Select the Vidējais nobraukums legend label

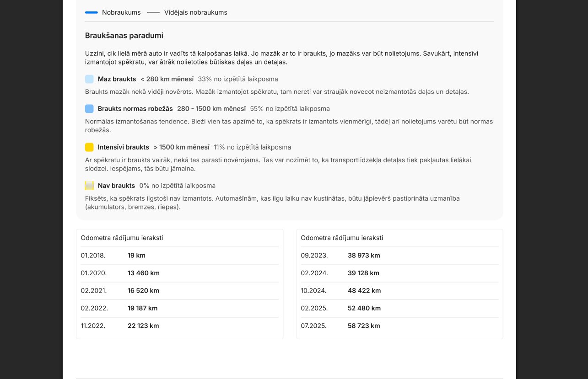click(195, 13)
